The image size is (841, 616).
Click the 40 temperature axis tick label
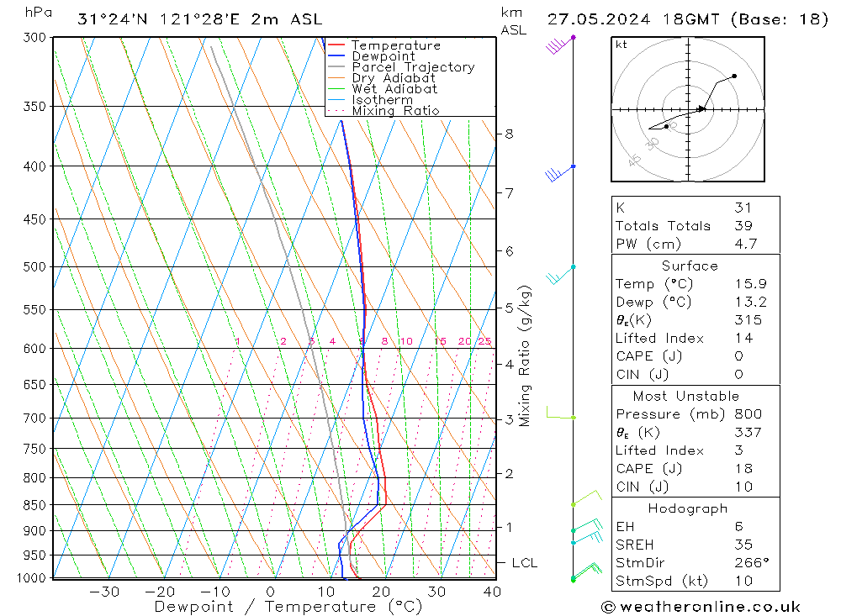point(492,592)
